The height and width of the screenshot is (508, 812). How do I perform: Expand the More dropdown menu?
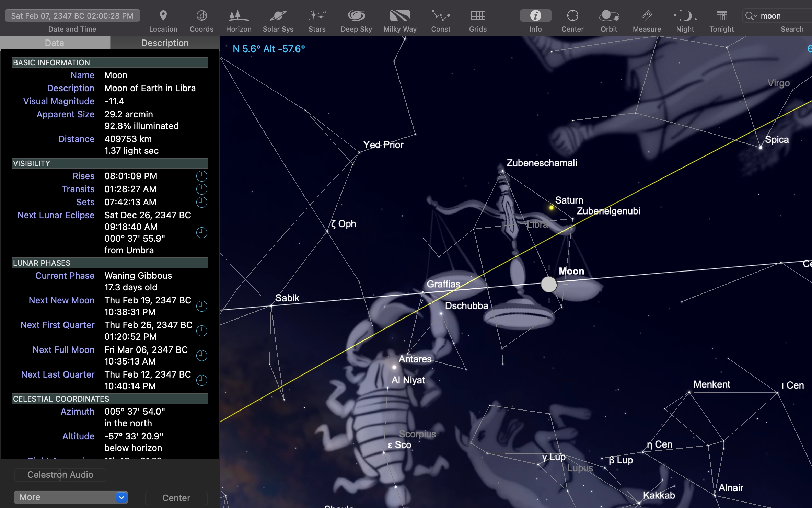coord(71,497)
